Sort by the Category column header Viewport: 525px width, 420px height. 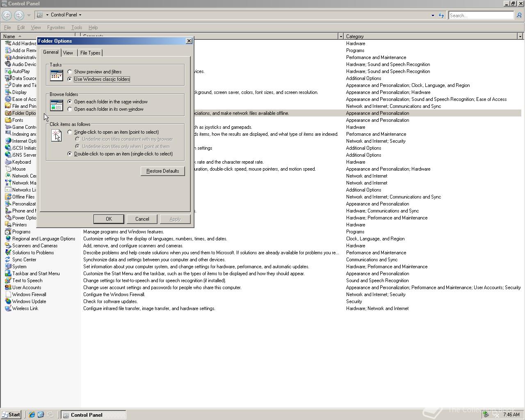pyautogui.click(x=430, y=37)
